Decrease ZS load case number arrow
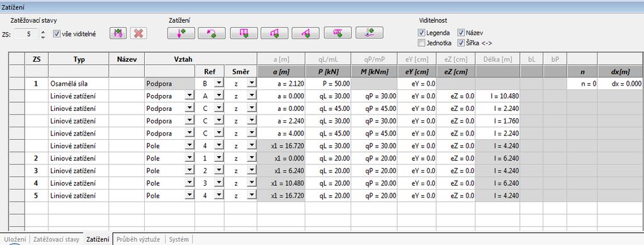This screenshot has width=644, height=245. pos(43,37)
